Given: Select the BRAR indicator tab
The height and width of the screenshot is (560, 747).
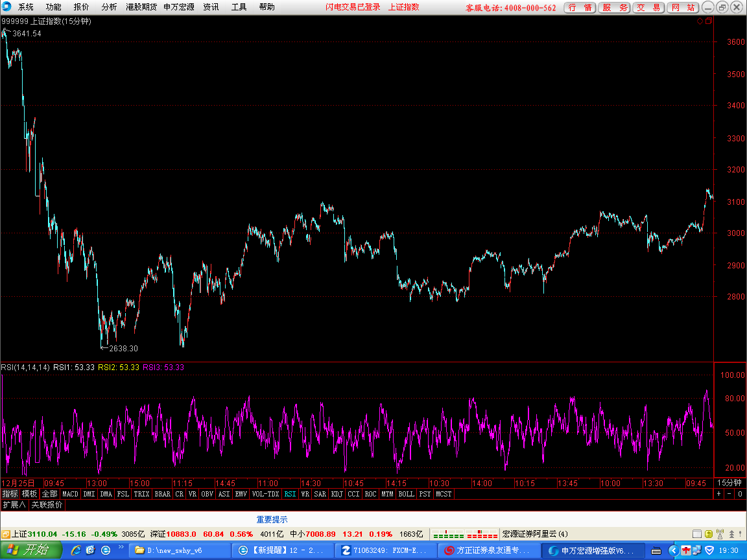Looking at the screenshot, I should [163, 494].
